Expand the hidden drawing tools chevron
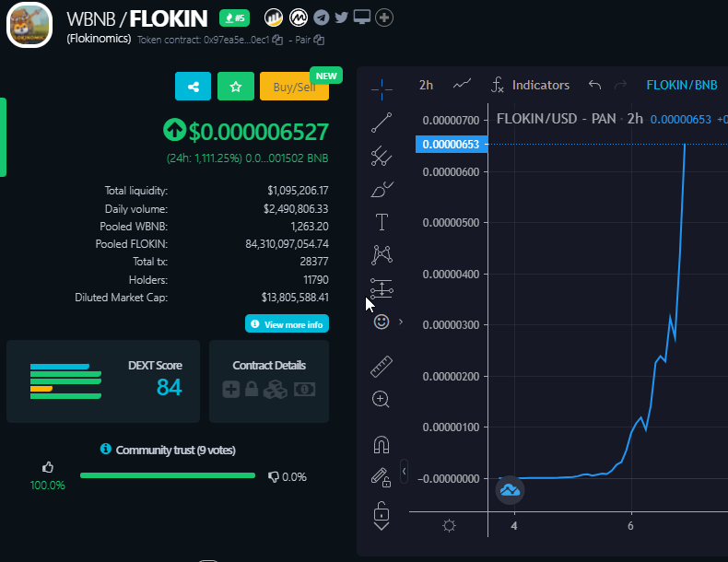Image resolution: width=728 pixels, height=562 pixels. coord(382,526)
